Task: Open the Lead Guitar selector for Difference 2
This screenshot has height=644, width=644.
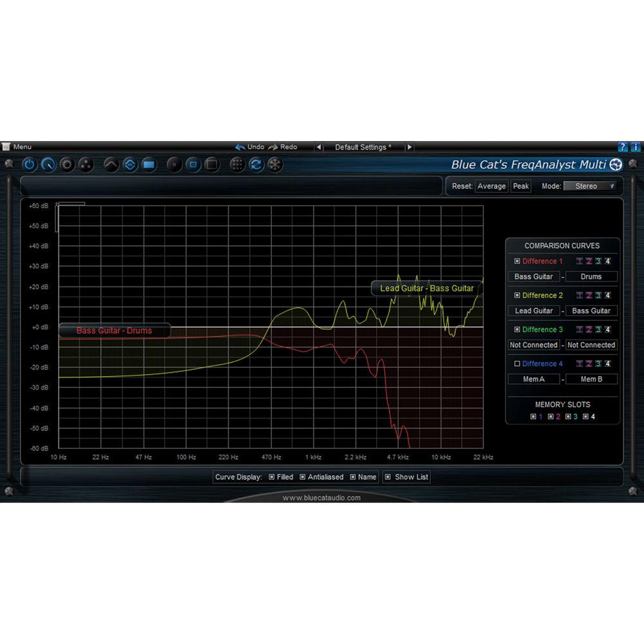Action: (534, 311)
